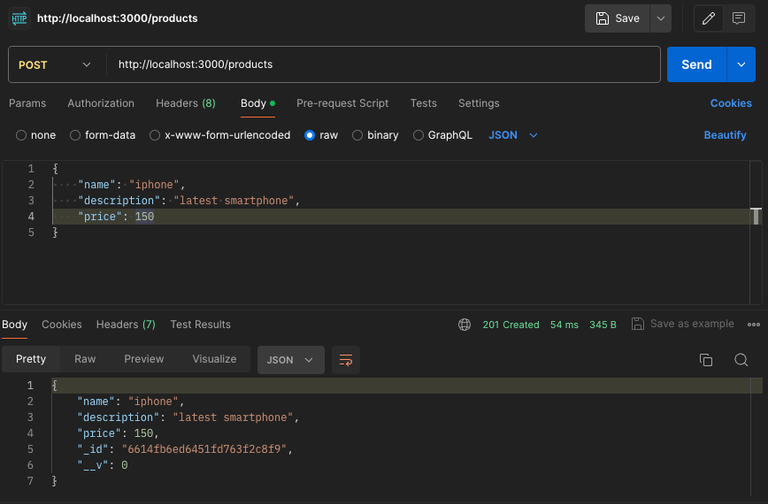The image size is (768, 504).
Task: Click the pencil edit icon
Action: click(708, 19)
